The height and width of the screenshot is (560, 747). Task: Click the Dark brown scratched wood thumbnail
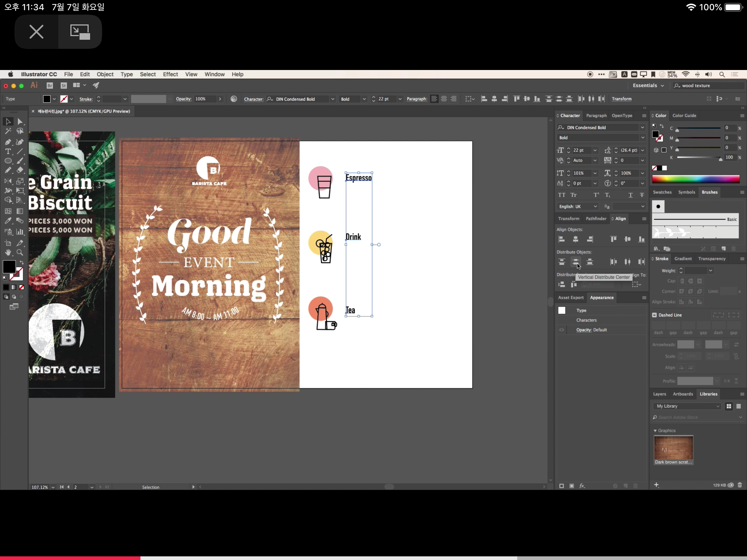tap(673, 448)
